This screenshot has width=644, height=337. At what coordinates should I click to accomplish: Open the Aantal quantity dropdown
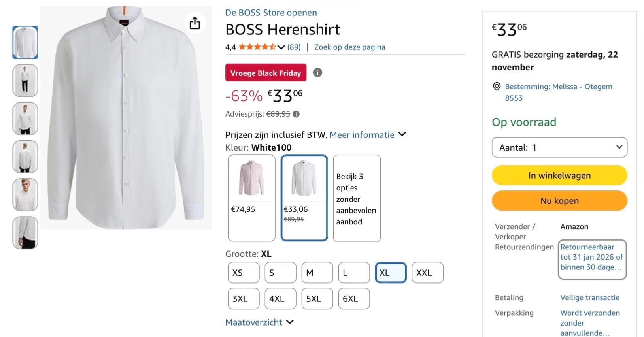pyautogui.click(x=559, y=147)
